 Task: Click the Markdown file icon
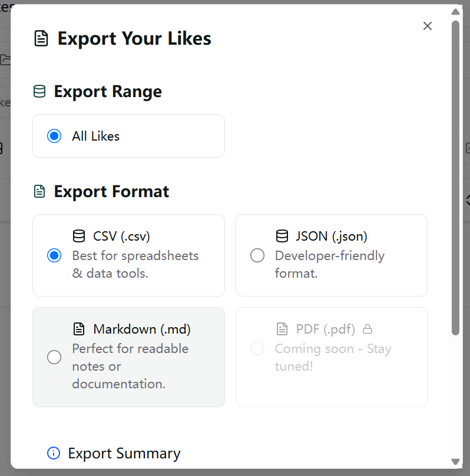pyautogui.click(x=79, y=329)
